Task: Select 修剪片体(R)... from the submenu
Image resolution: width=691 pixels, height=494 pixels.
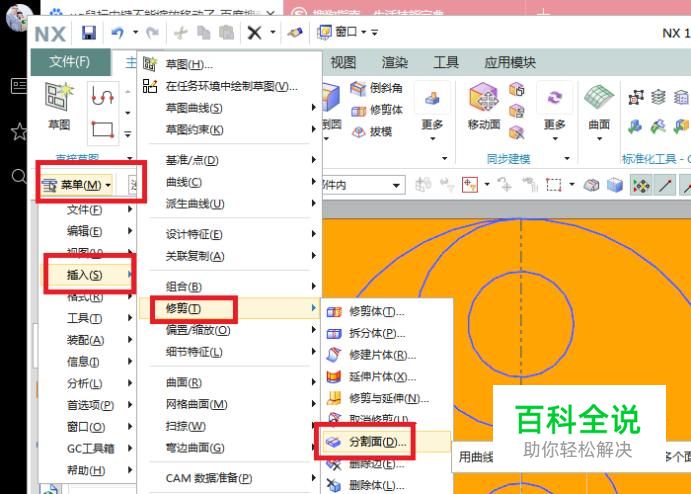Action: click(x=386, y=355)
